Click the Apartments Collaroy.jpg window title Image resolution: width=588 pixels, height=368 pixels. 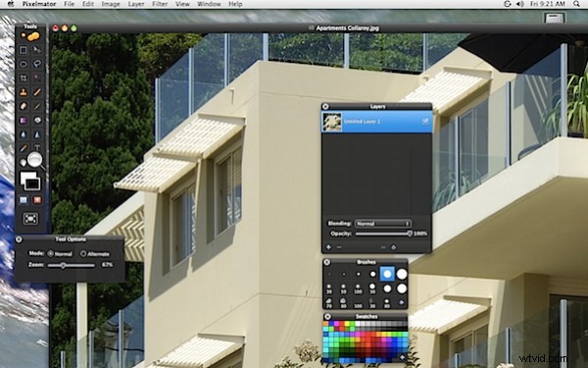[x=347, y=28]
